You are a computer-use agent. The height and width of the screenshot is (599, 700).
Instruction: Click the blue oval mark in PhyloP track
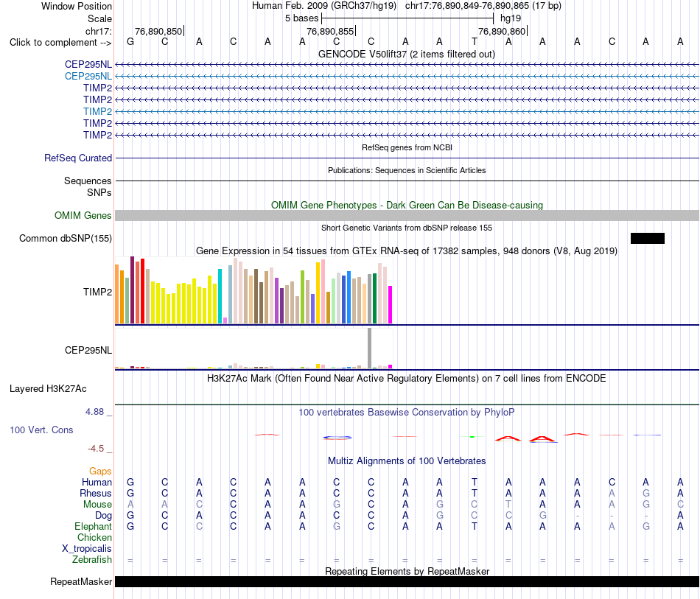click(337, 438)
